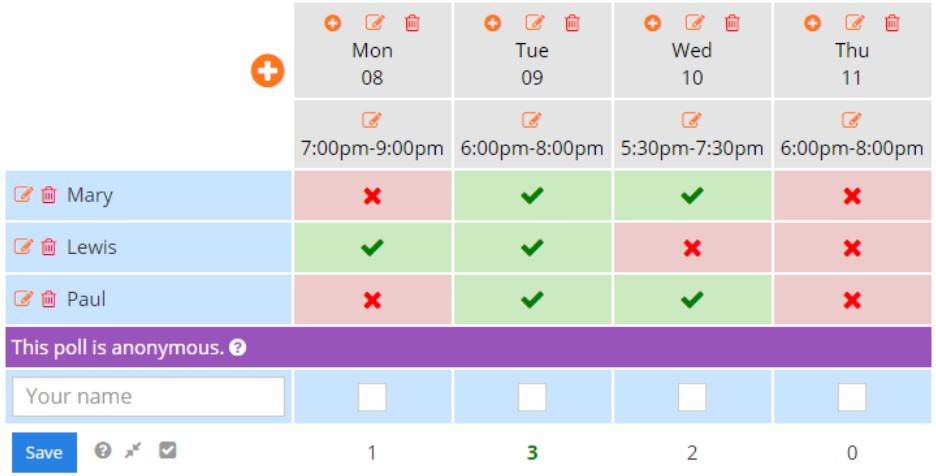This screenshot has width=936, height=476.
Task: Click the large orange add column button
Action: 267,71
